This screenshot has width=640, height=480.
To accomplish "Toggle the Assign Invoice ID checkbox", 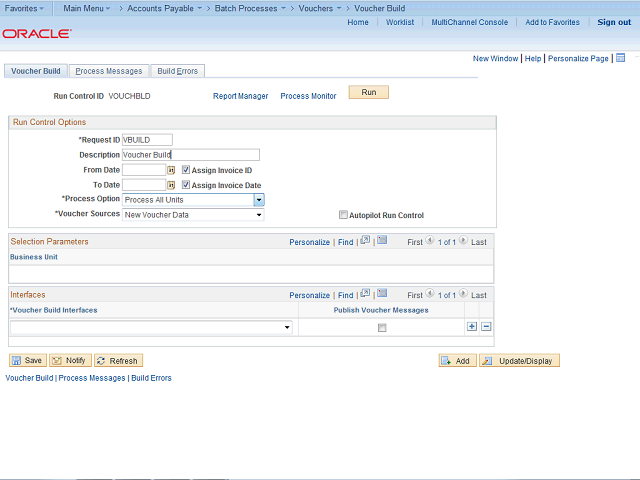I will click(186, 170).
